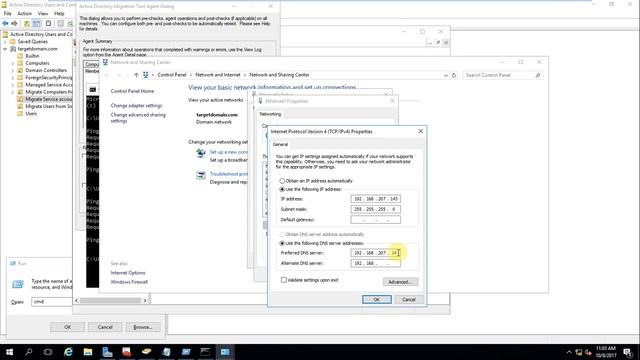Toggle the console tree icon in AD toolbar

coord(36,24)
